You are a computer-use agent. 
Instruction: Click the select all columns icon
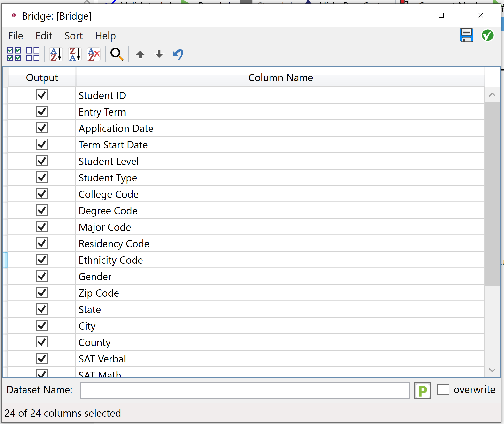point(14,54)
